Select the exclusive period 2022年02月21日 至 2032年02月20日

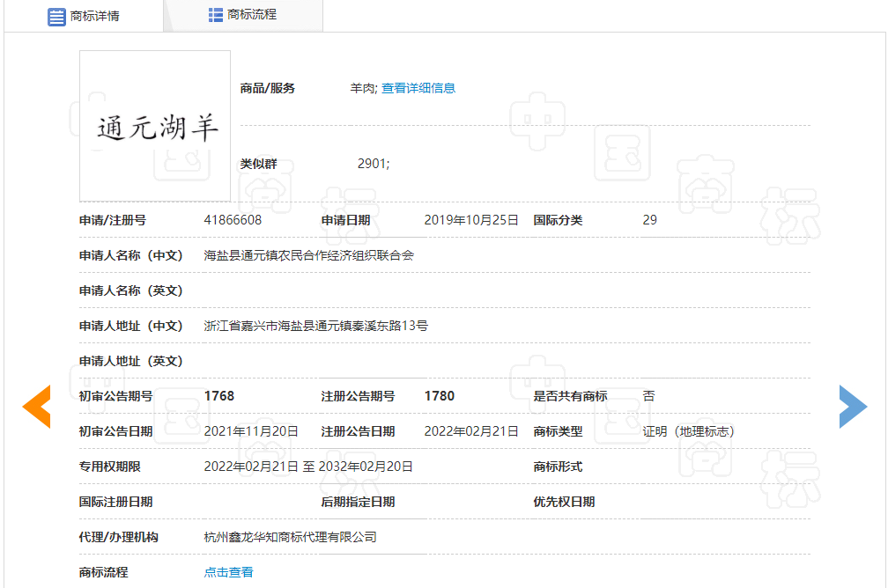tap(308, 467)
